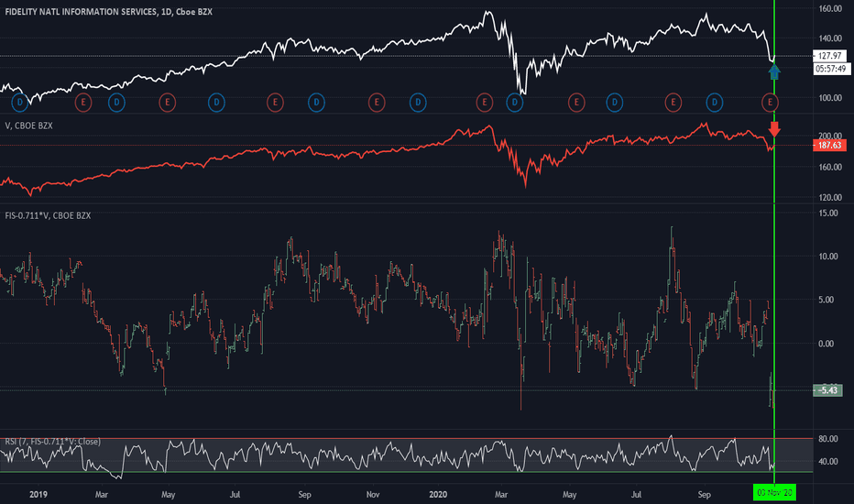This screenshot has width=854, height=504.
Task: Select the August 2019 earnings marker
Action: pos(275,102)
